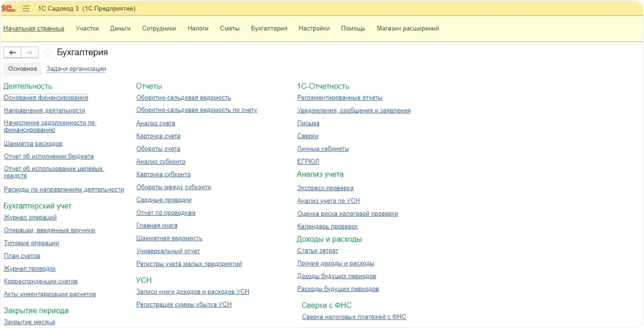
Task: Open the Журнал операций link
Action: tap(30, 218)
